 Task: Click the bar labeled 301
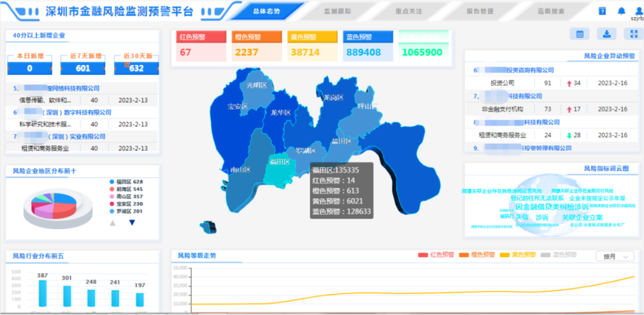(67, 296)
